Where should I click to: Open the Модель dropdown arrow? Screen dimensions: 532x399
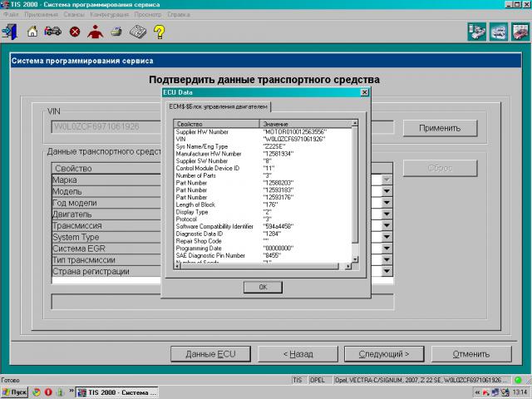click(x=387, y=191)
